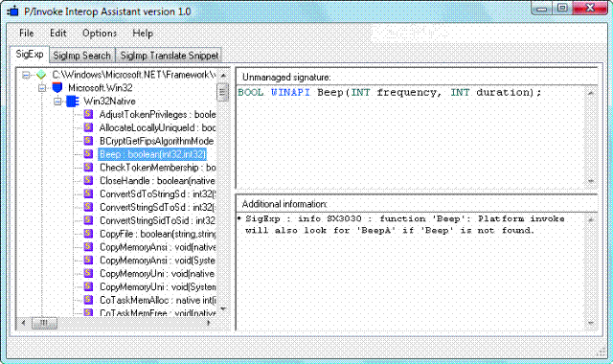The image size is (613, 364).
Task: Click Additional information scrollbar down arrow
Action: pos(591,323)
